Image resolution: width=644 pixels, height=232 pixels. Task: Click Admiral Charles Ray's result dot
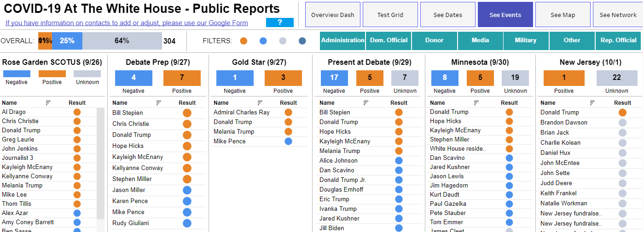click(x=288, y=112)
